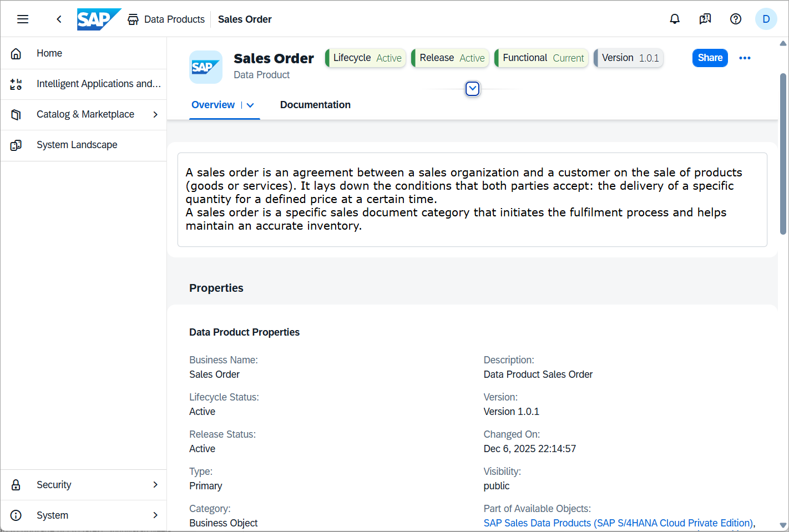Click the Type value Primary
The width and height of the screenshot is (789, 532).
[x=205, y=486]
